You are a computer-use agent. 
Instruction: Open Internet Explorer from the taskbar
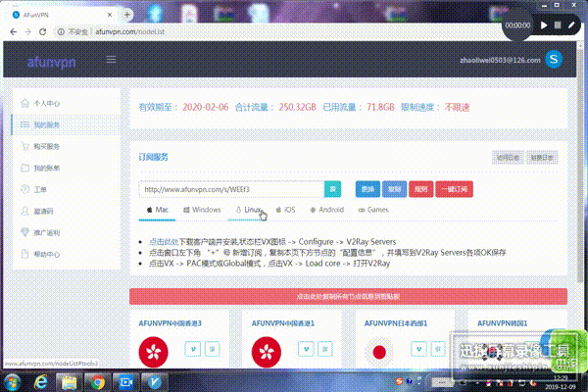41,382
